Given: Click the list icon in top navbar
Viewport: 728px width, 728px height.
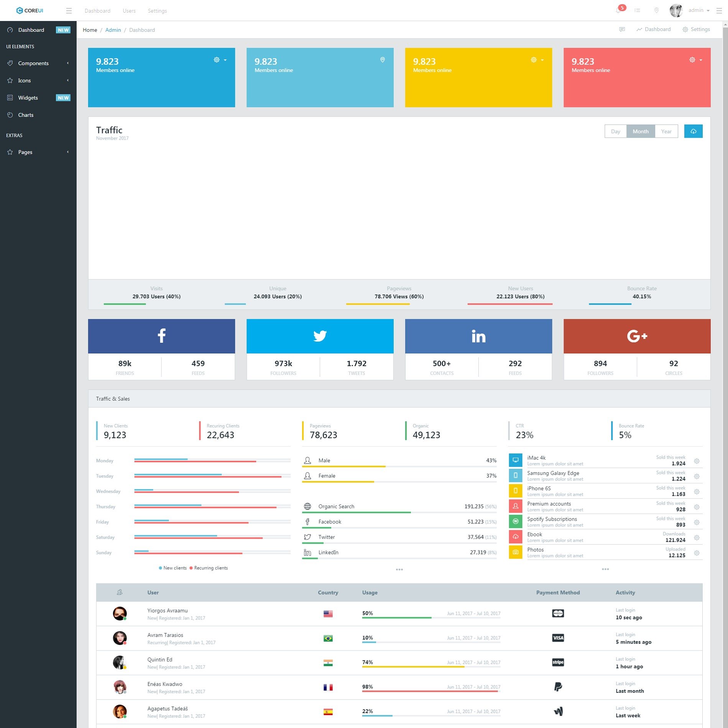Looking at the screenshot, I should pos(638,10).
